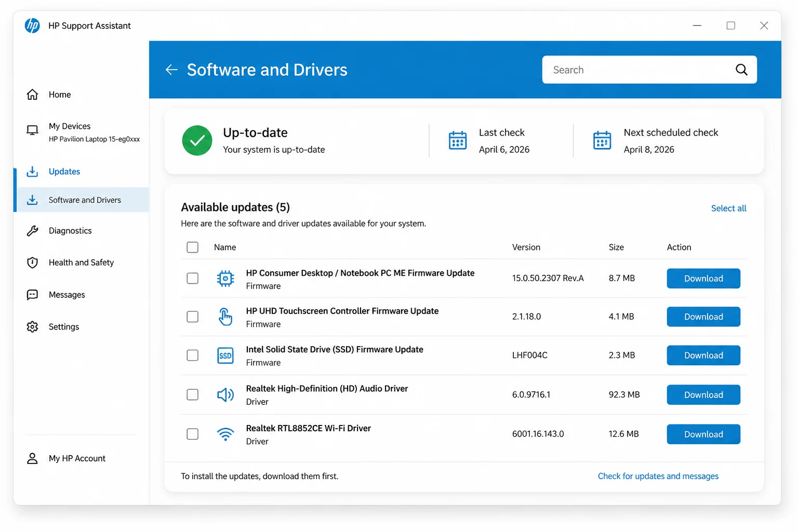This screenshot has width=798, height=532.
Task: Download the Realtek Wi-Fi Driver
Action: [703, 434]
